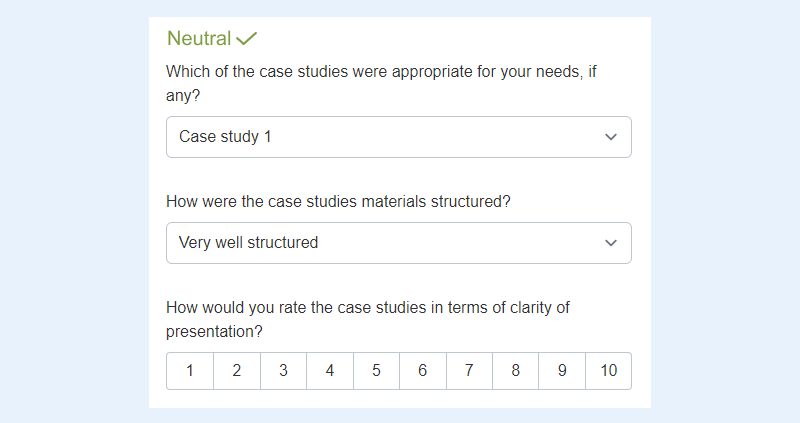Viewport: 800px width, 423px height.
Task: Choose rating 6 on the clarity scale
Action: pyautogui.click(x=423, y=371)
